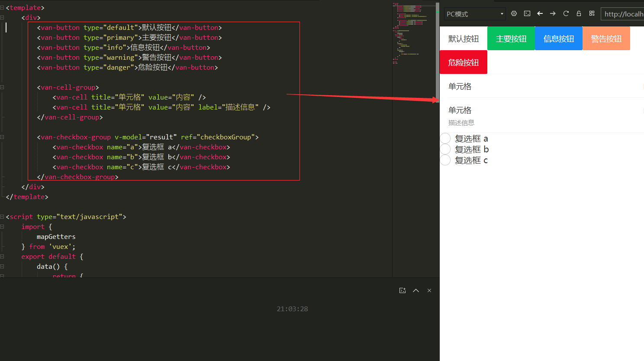
Task: Check the 复选框 a checkbox
Action: [445, 138]
